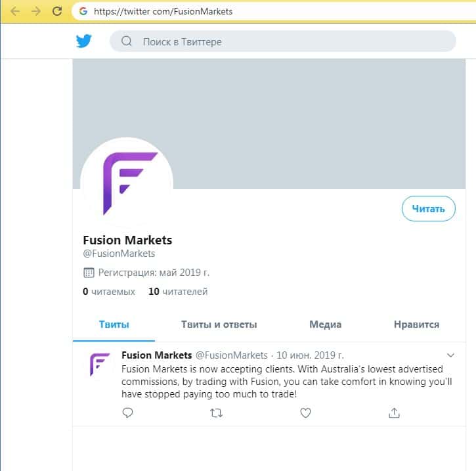The image size is (476, 471).
Task: Open the 10 читателей followers link
Action: [178, 292]
